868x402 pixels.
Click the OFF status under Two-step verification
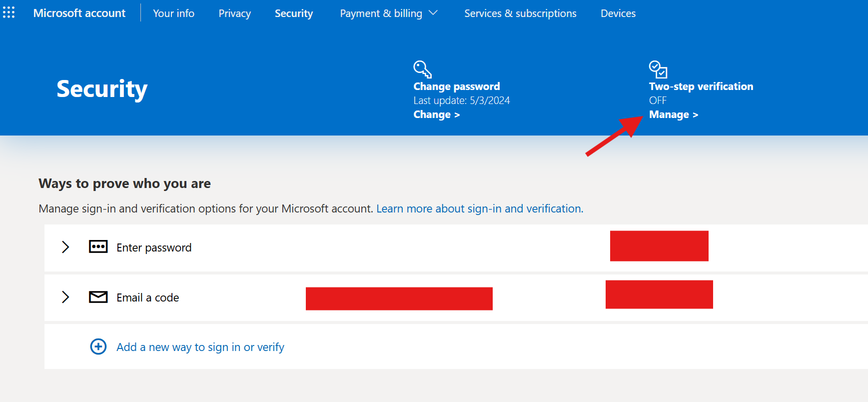pyautogui.click(x=658, y=100)
